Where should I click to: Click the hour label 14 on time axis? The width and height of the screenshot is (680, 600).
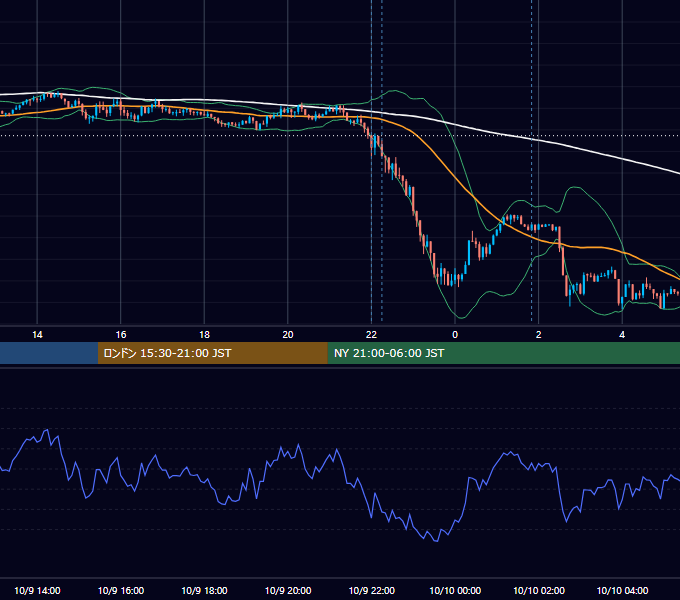37,335
